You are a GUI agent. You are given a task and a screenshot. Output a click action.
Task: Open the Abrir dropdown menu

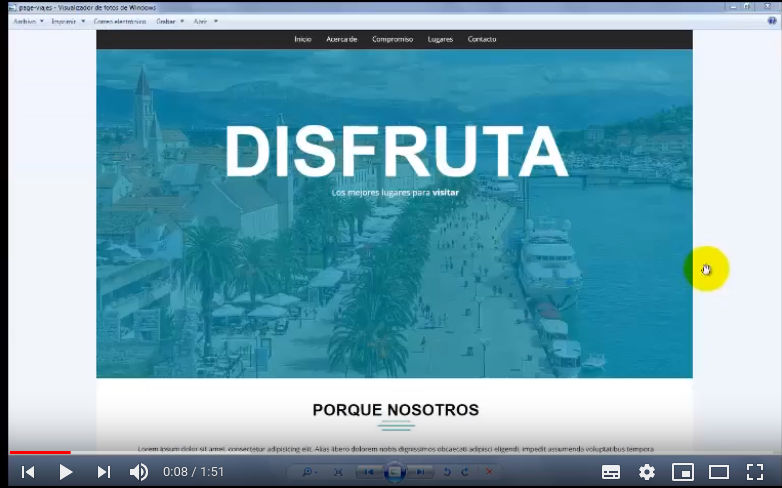(205, 21)
